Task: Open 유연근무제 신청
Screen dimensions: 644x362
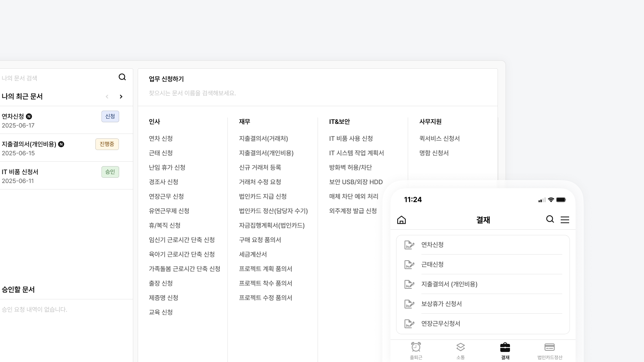Action: tap(169, 211)
